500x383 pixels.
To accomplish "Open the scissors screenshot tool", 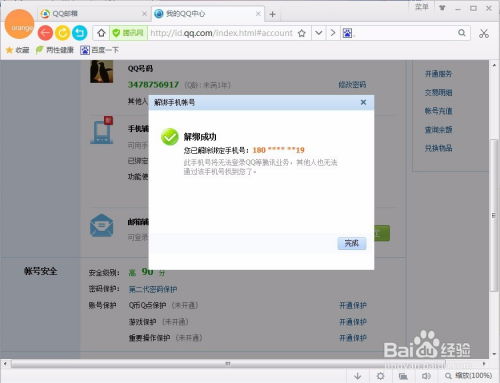I will [x=484, y=33].
